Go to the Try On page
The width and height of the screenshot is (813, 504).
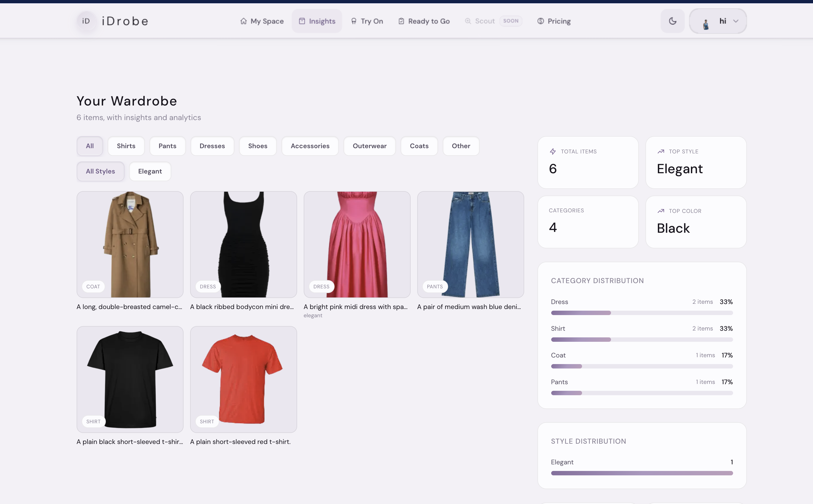pos(367,21)
